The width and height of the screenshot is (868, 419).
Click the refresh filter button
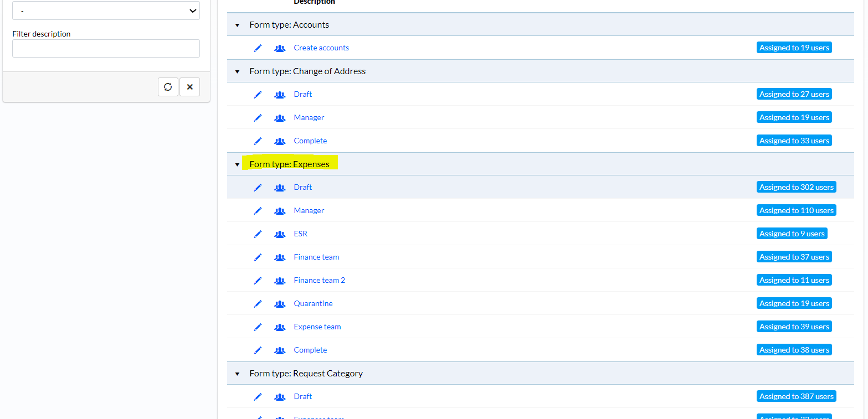168,87
